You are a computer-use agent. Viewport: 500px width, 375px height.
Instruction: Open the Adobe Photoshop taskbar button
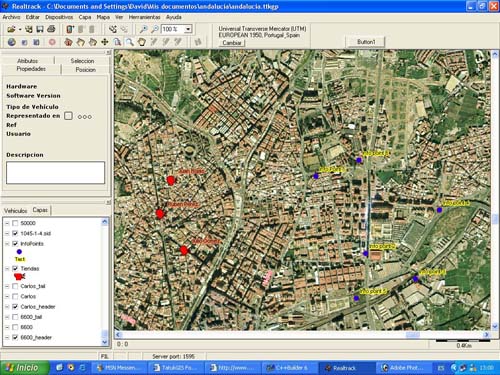click(x=403, y=368)
